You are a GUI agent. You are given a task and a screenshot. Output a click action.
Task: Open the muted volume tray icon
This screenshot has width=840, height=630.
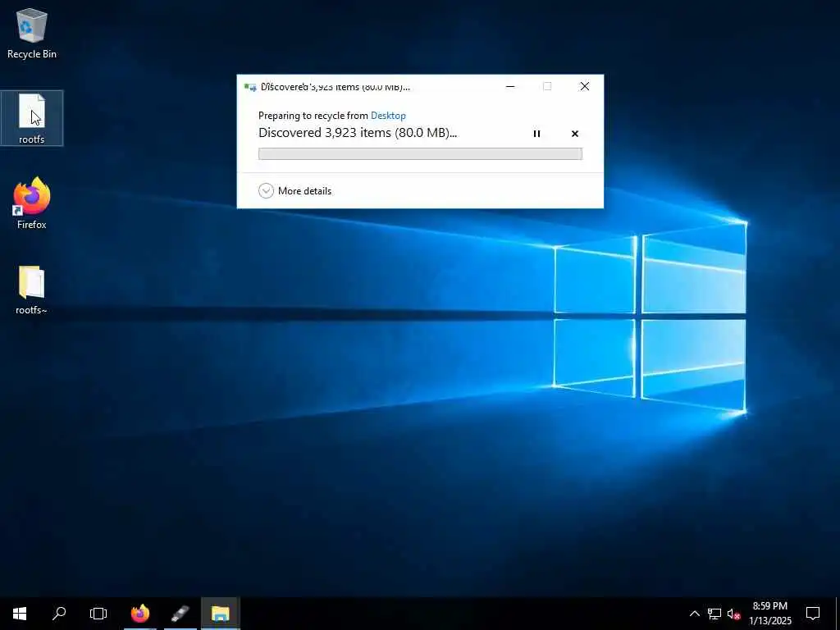(x=733, y=614)
